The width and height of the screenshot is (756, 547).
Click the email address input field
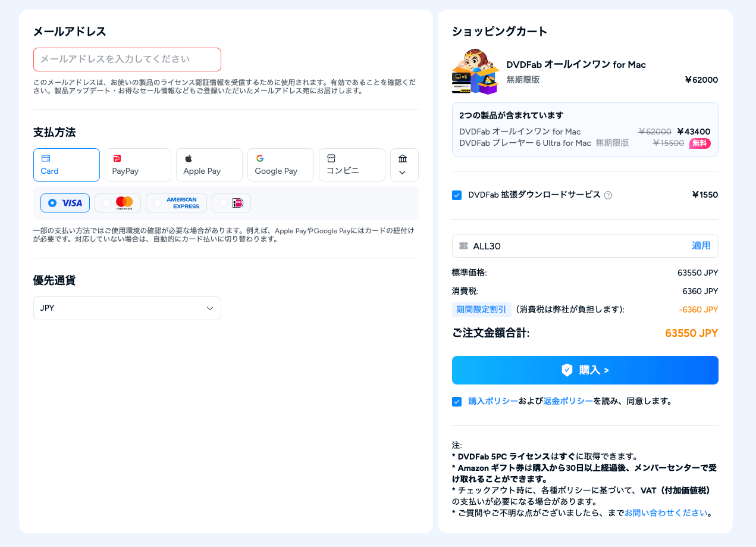[127, 60]
